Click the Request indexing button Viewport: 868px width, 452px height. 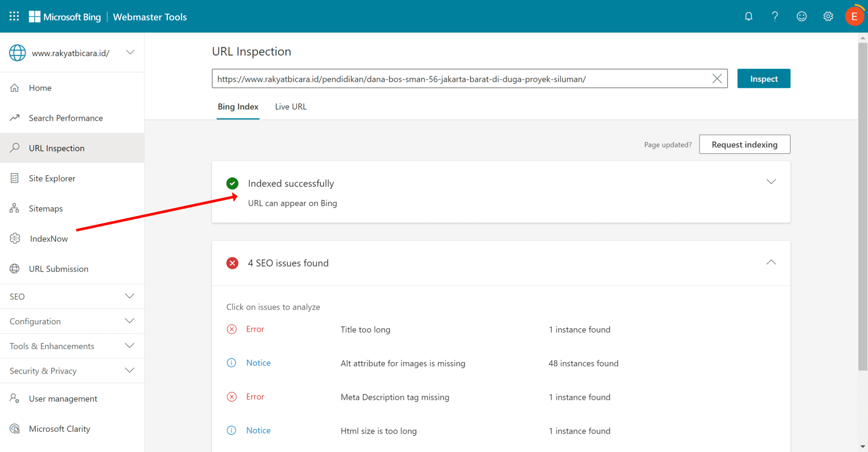point(744,144)
